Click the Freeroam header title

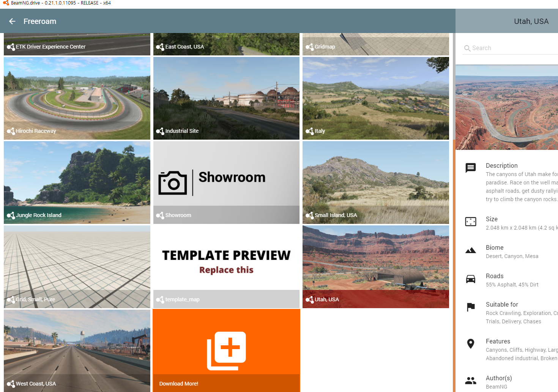coord(40,21)
